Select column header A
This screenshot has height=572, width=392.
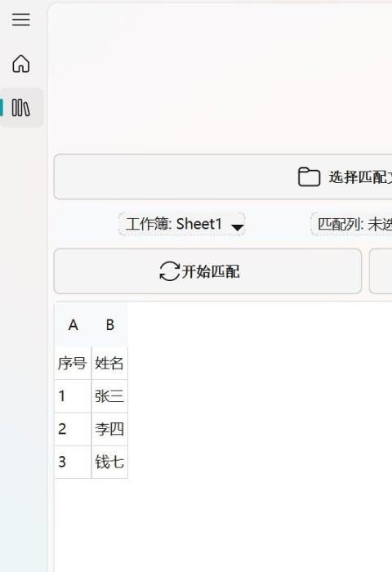click(x=73, y=324)
